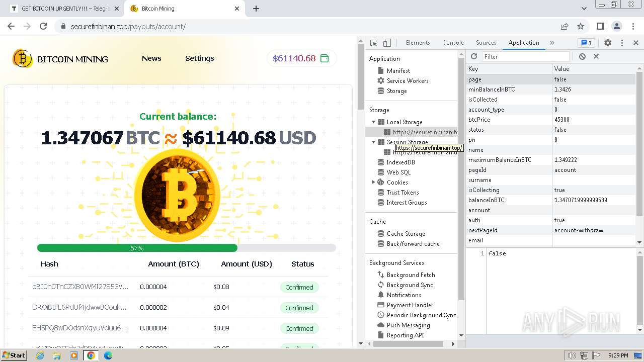The image size is (644, 362).
Task: Open Web SQL storage item
Action: (x=398, y=172)
